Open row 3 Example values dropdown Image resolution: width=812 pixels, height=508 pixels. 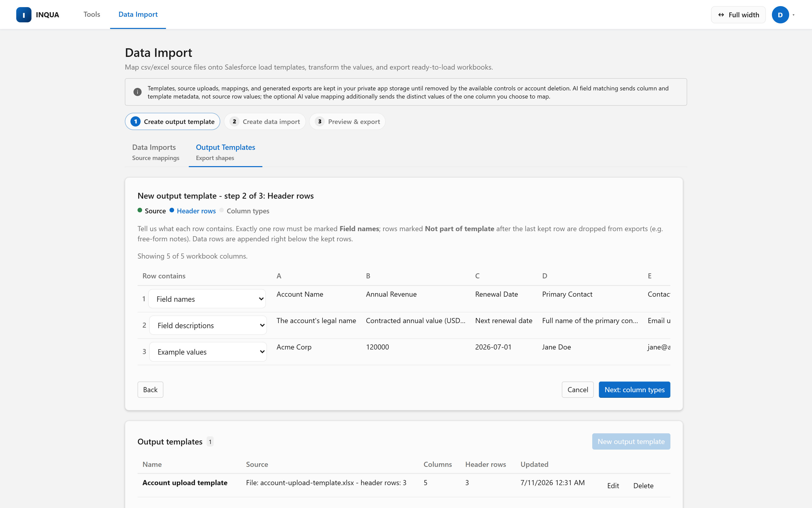[208, 352]
